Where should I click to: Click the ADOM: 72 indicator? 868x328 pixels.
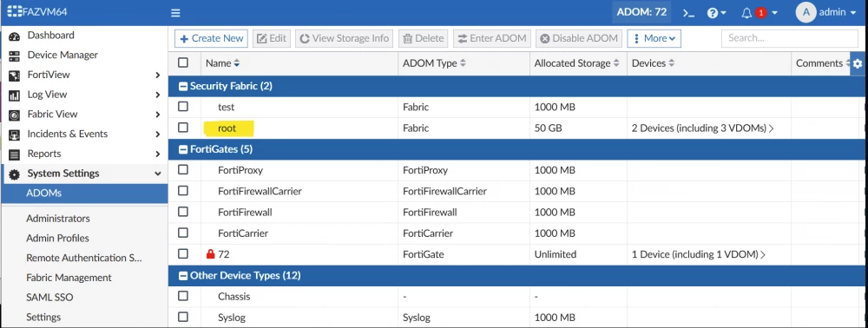(641, 12)
